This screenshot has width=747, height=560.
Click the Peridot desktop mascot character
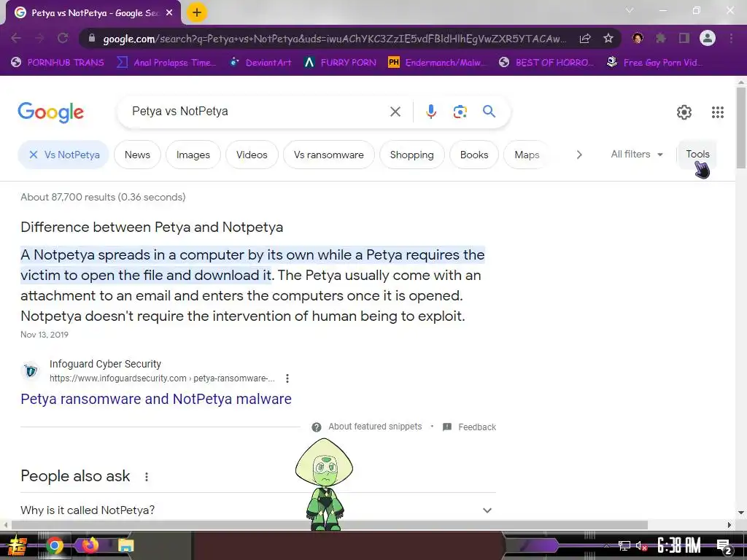(325, 485)
